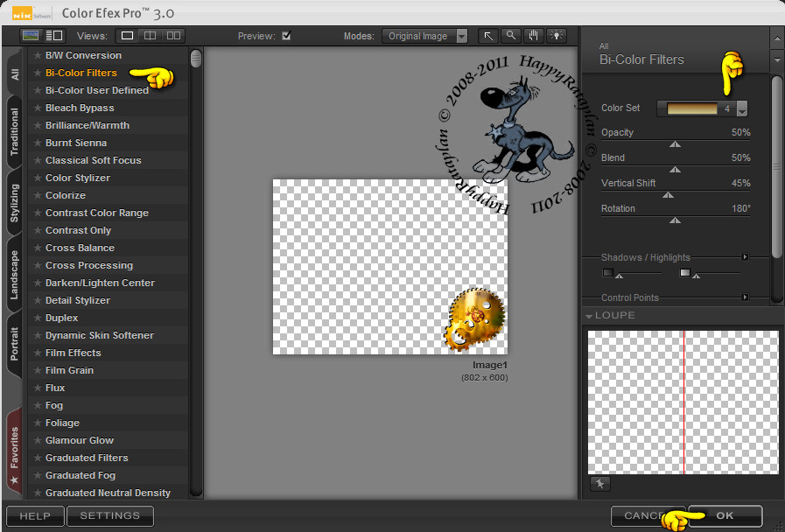Expand the Control Points section
This screenshot has height=532, width=785.
(745, 297)
